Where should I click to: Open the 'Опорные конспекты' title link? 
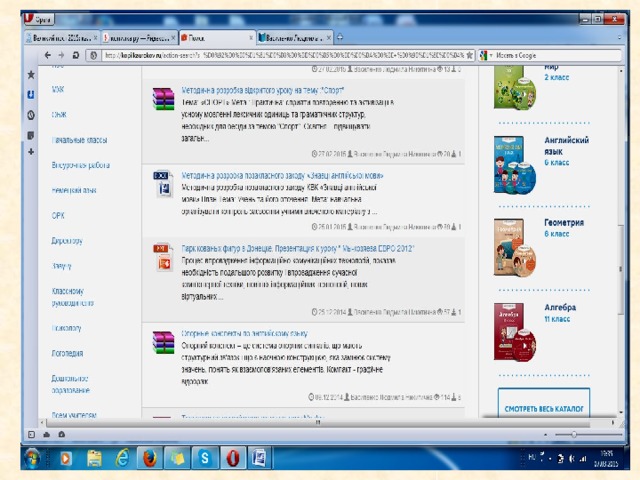[x=244, y=333]
